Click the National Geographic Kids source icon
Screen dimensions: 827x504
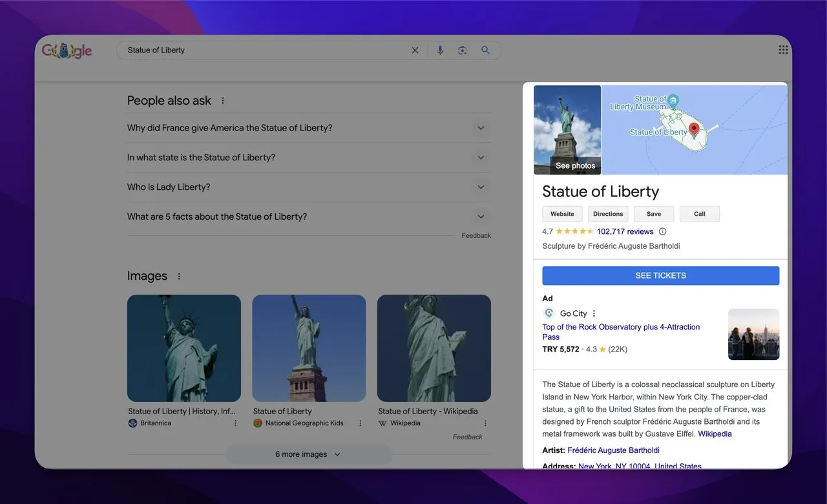tap(258, 423)
